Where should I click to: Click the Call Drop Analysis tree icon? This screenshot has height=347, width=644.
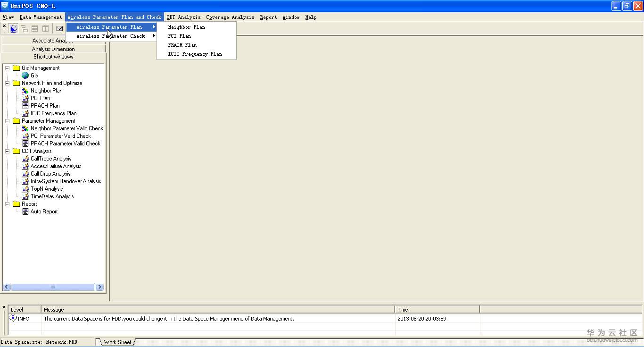click(x=25, y=174)
